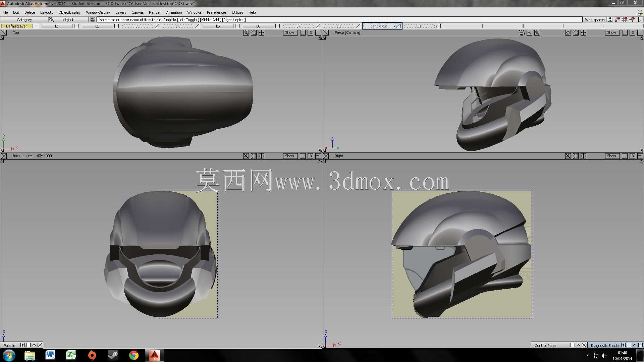Screen dimensions: 644x362
Task: Toggle visibility checkbox for layer L6
Action: click(x=278, y=26)
